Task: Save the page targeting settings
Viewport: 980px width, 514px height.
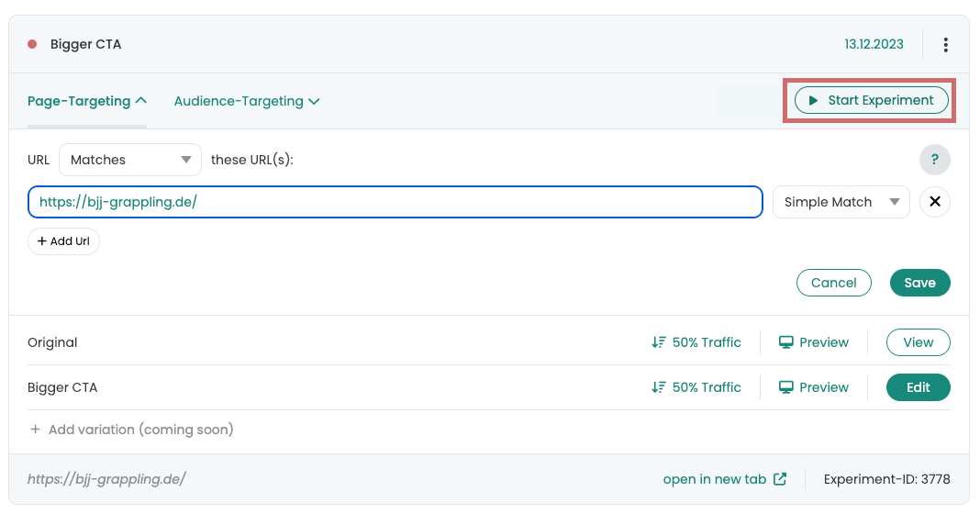Action: 920,283
